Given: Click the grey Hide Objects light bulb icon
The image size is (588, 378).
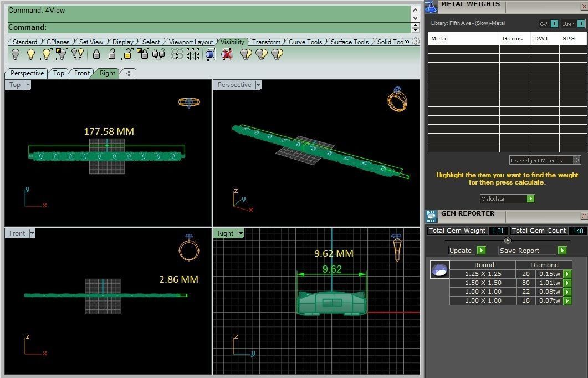Looking at the screenshot, I should coord(16,54).
